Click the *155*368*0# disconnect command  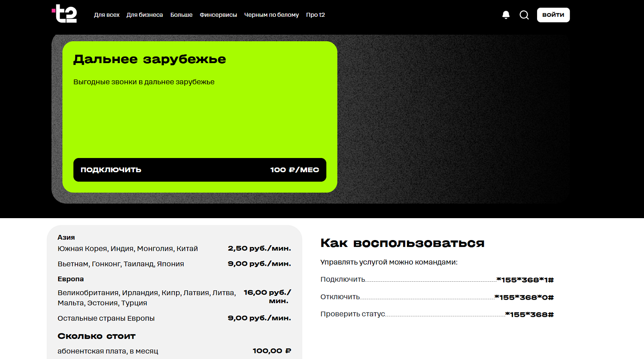pos(524,297)
